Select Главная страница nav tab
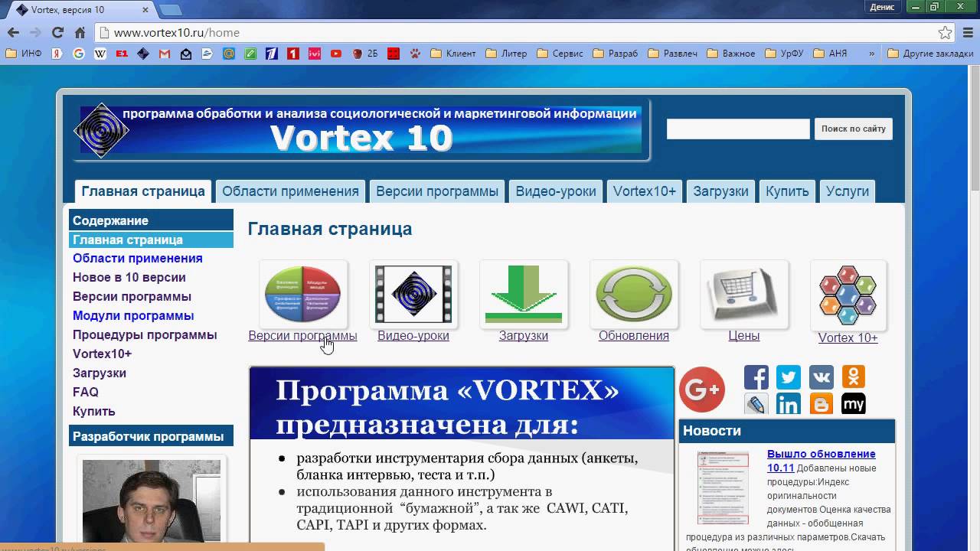 coord(143,191)
